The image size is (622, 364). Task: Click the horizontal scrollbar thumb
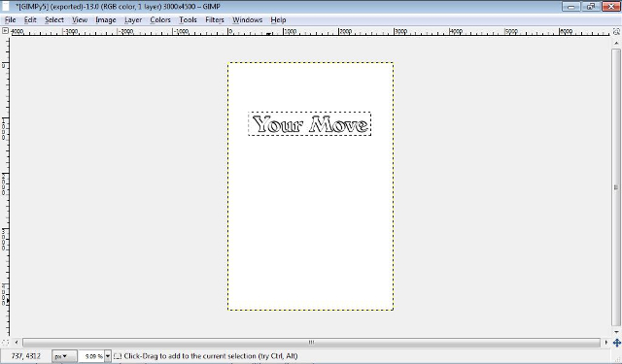(x=311, y=343)
